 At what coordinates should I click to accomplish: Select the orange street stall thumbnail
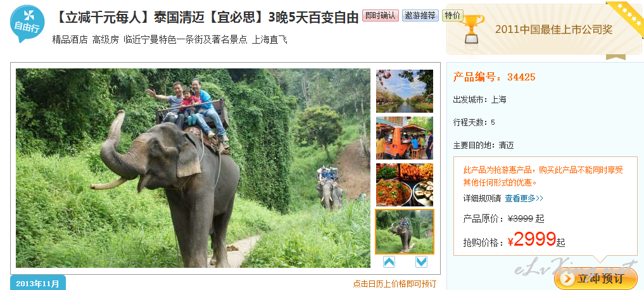[405, 137]
